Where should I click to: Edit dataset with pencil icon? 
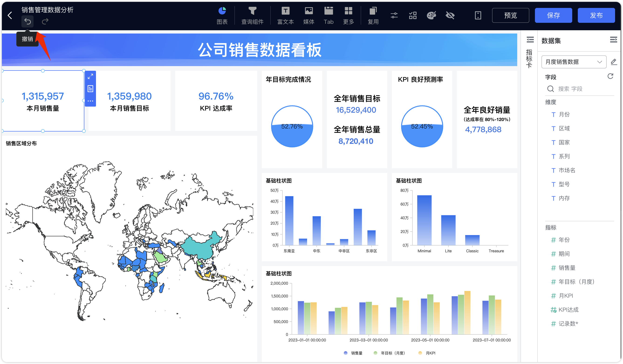click(x=614, y=62)
